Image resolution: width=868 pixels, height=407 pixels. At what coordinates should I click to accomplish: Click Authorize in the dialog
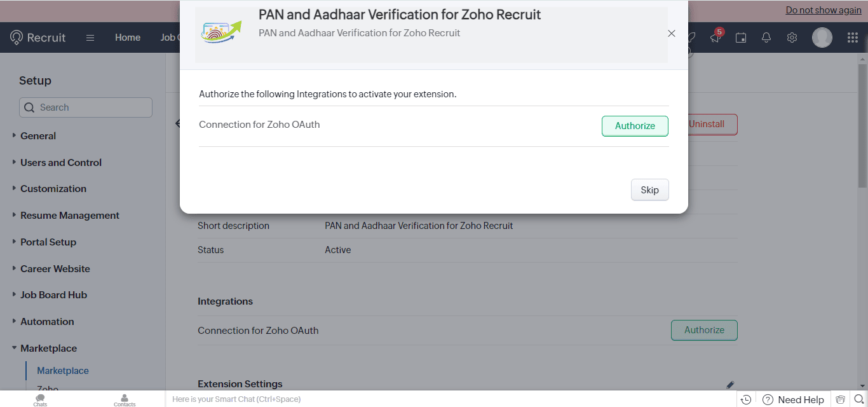(x=635, y=126)
